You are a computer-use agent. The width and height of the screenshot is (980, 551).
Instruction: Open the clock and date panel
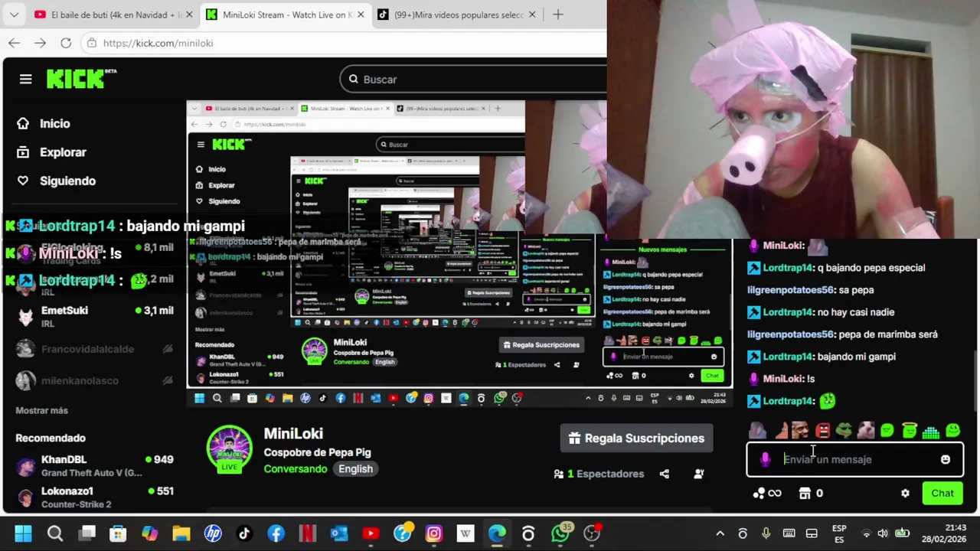point(944,533)
